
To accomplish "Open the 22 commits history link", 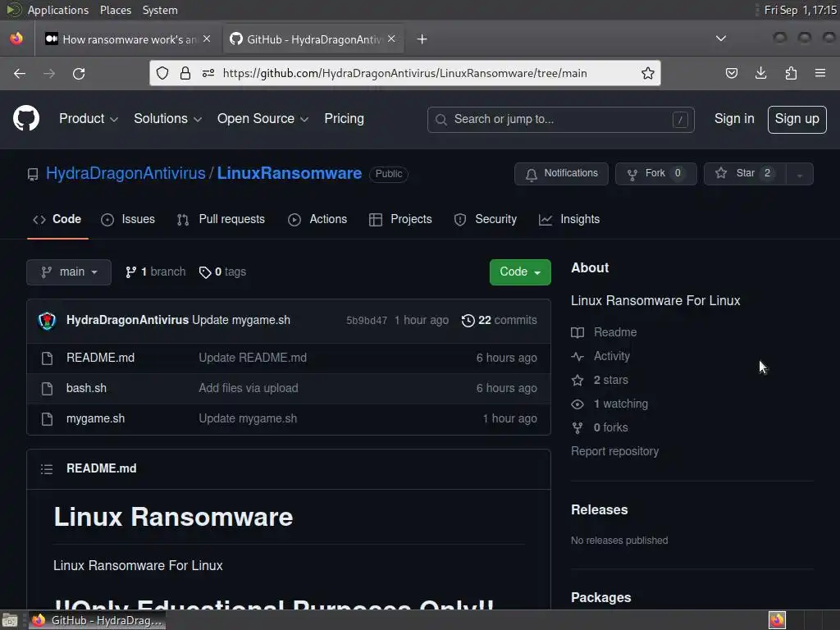I will pyautogui.click(x=500, y=321).
